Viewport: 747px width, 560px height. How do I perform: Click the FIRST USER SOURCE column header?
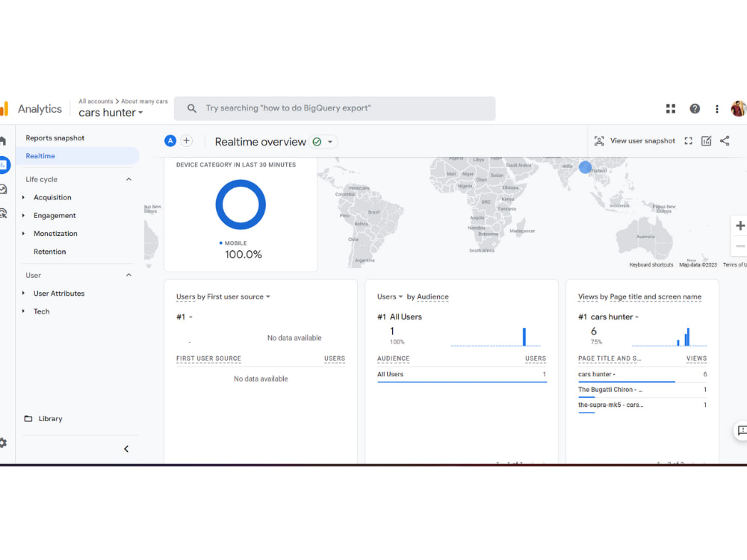[208, 358]
